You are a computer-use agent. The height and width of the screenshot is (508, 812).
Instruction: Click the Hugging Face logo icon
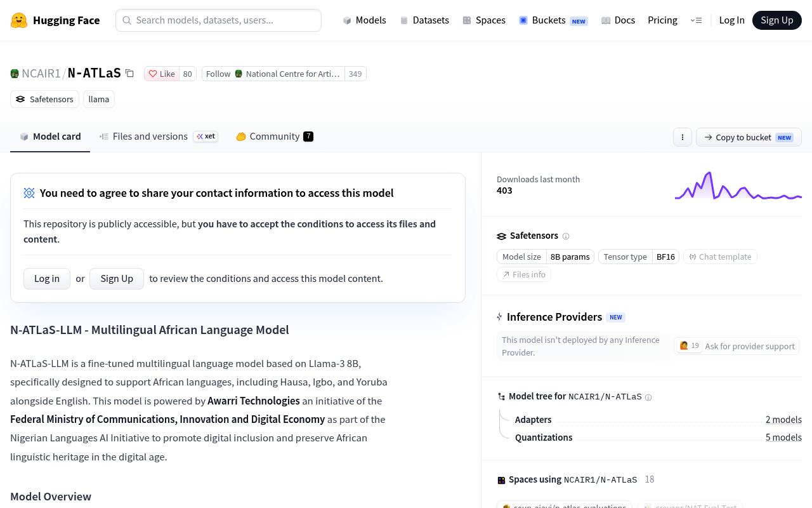point(19,20)
